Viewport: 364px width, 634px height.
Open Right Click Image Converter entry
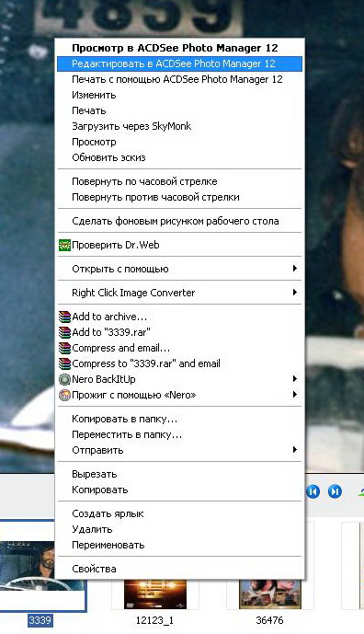(x=180, y=293)
